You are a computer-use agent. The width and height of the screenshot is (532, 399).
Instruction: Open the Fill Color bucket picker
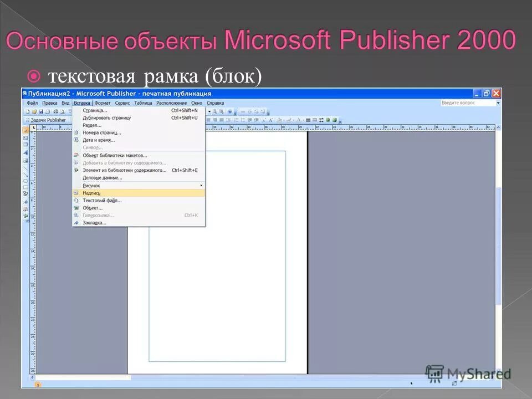279,120
